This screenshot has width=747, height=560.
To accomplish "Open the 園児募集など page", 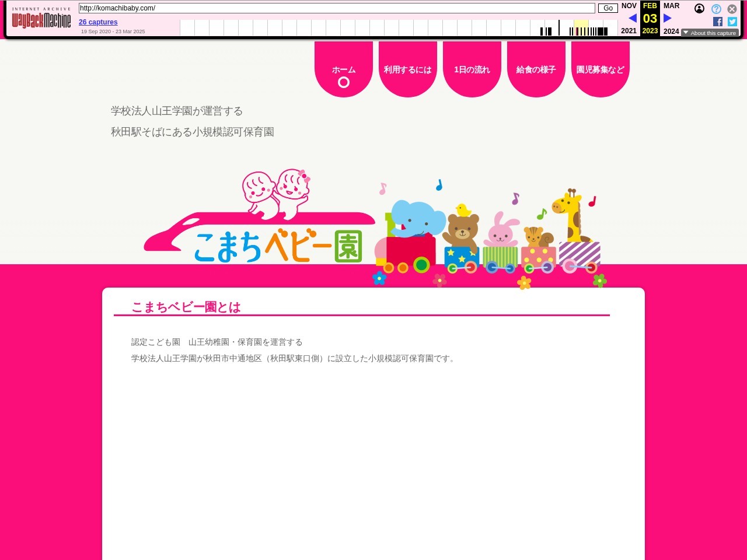I will pyautogui.click(x=601, y=69).
